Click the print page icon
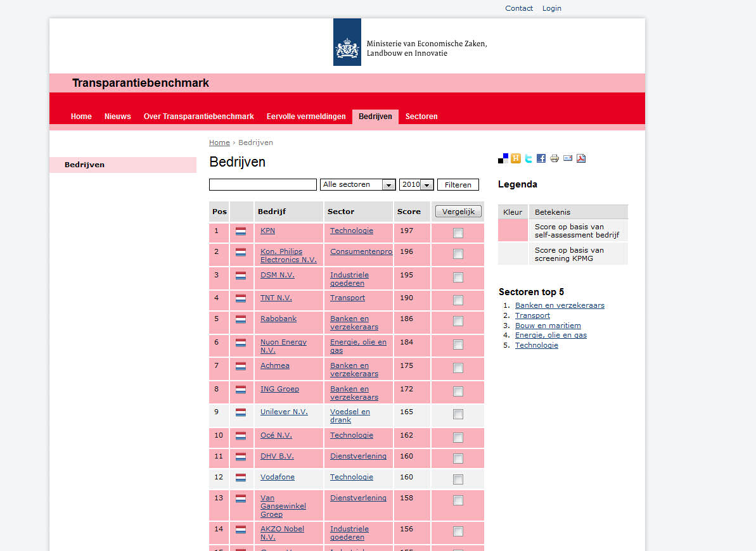The width and height of the screenshot is (756, 551). coord(554,158)
